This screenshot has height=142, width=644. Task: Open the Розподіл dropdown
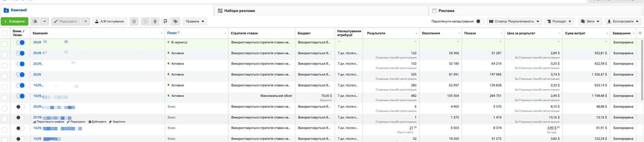tap(559, 21)
